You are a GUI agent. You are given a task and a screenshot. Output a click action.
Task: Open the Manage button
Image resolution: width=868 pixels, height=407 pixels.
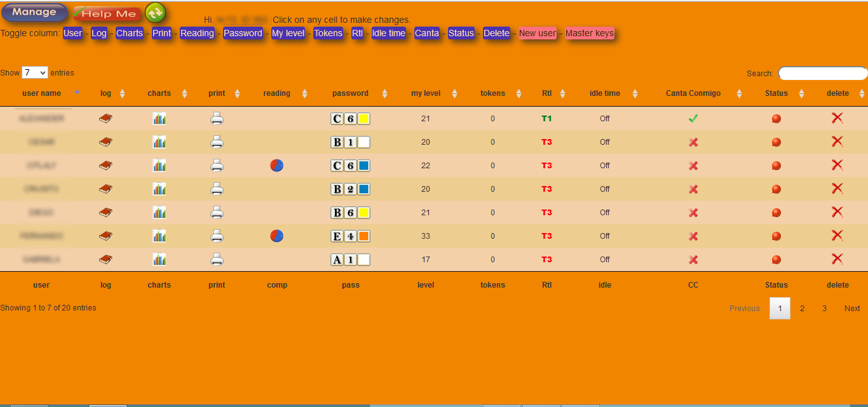[x=34, y=12]
